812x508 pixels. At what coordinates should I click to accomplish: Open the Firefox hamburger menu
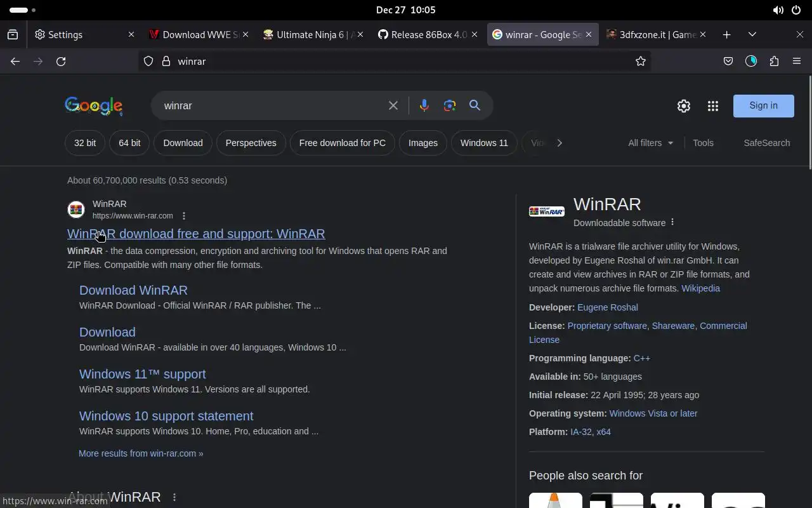(x=797, y=61)
